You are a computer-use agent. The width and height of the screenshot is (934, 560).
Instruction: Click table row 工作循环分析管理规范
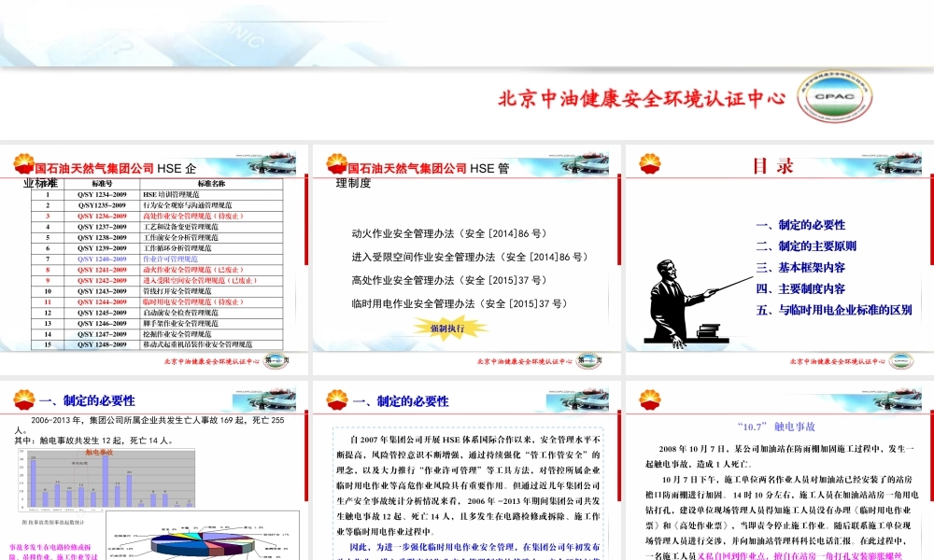point(157,248)
